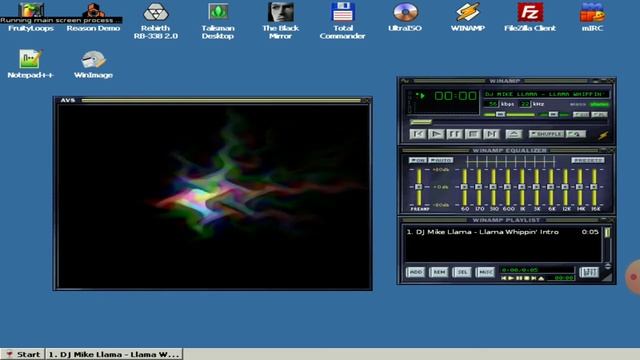Click the 6K equalizer band slider
640x360 pixels.
coord(551,187)
